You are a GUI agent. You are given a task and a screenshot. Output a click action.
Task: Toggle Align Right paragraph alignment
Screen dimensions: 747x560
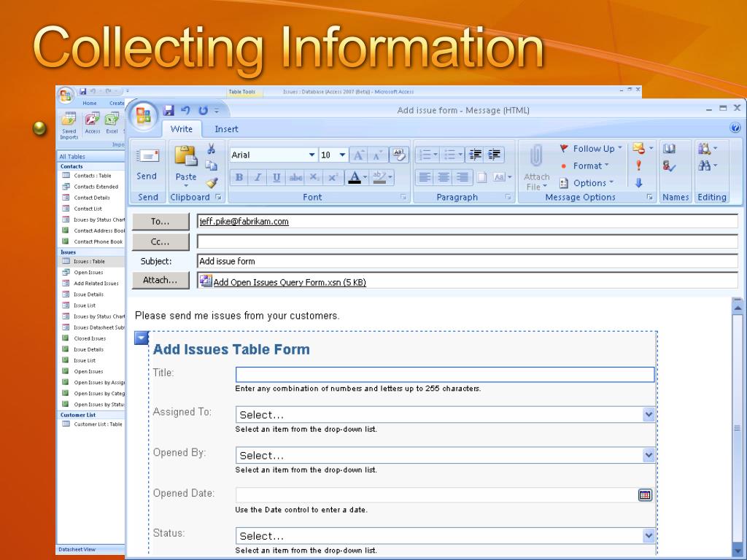tap(462, 177)
